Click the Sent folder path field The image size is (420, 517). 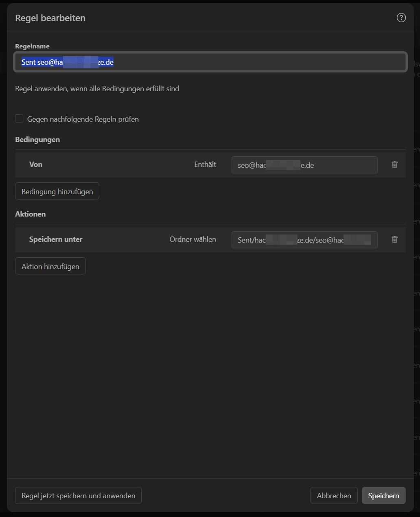(304, 240)
